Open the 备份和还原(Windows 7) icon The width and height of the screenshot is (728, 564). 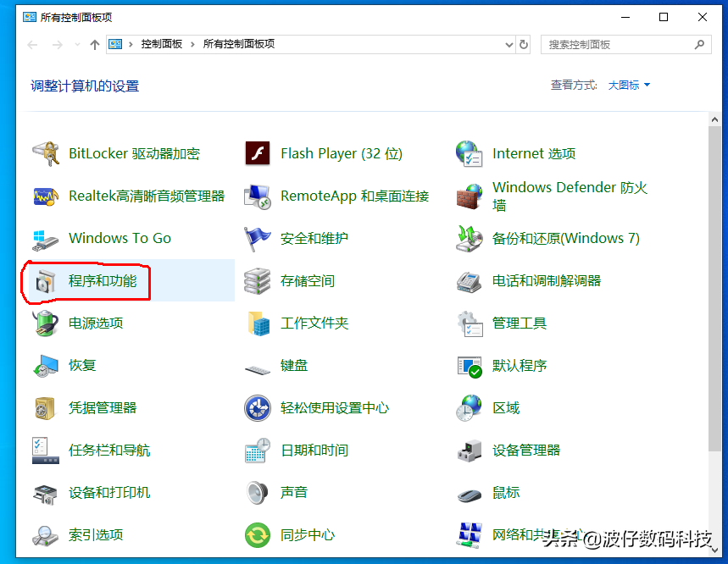[470, 239]
